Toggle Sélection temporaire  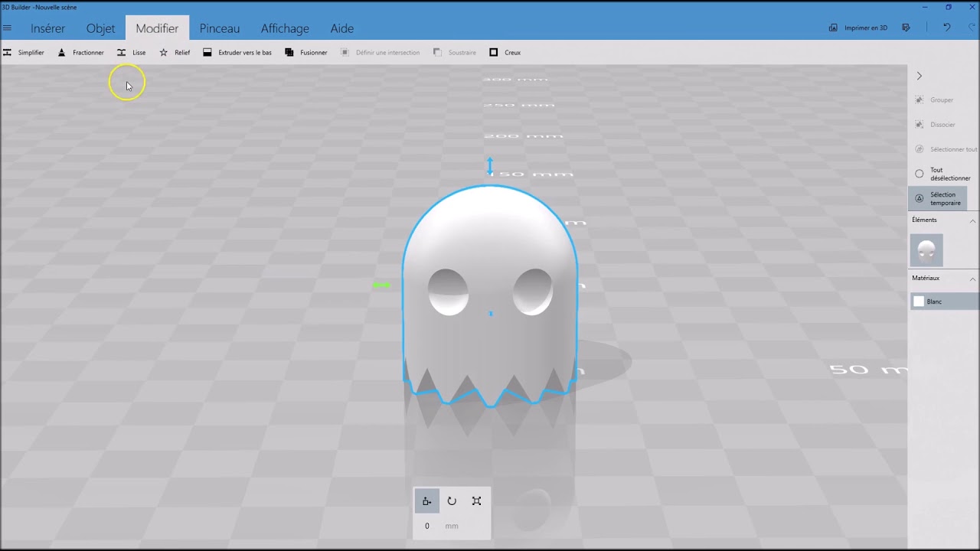pyautogui.click(x=938, y=198)
